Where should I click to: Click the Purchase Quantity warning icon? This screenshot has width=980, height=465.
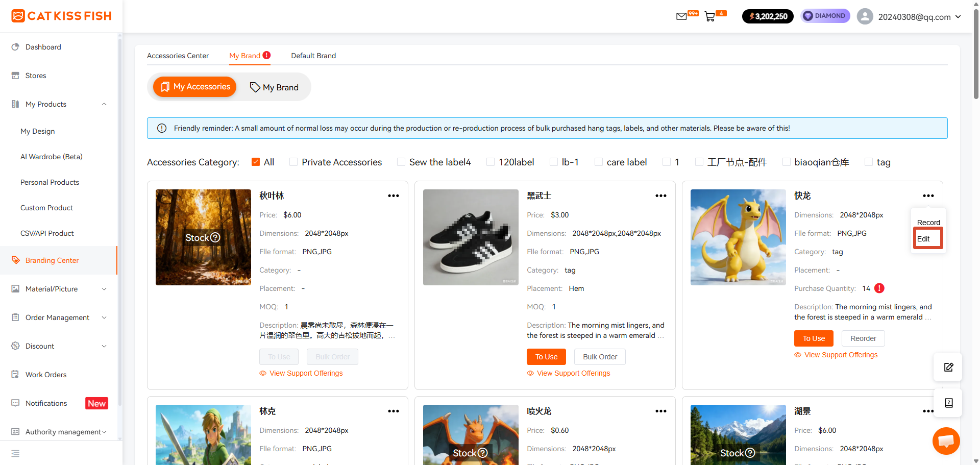point(879,288)
